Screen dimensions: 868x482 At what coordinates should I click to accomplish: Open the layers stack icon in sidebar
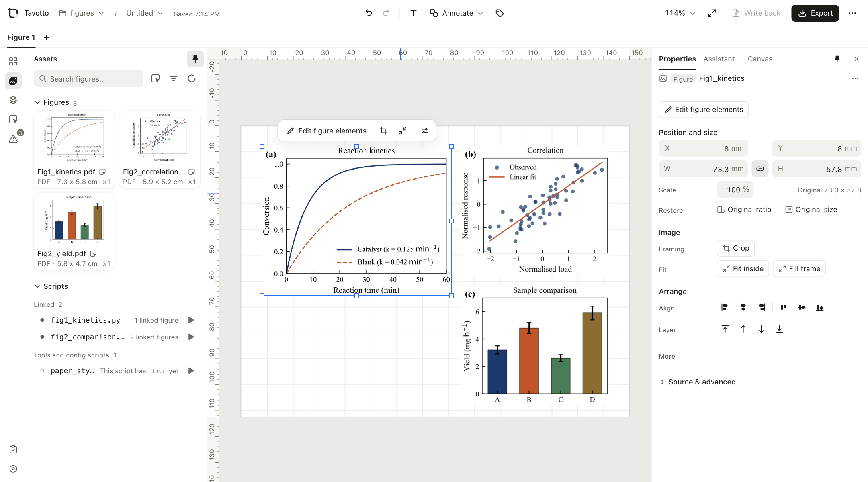13,100
